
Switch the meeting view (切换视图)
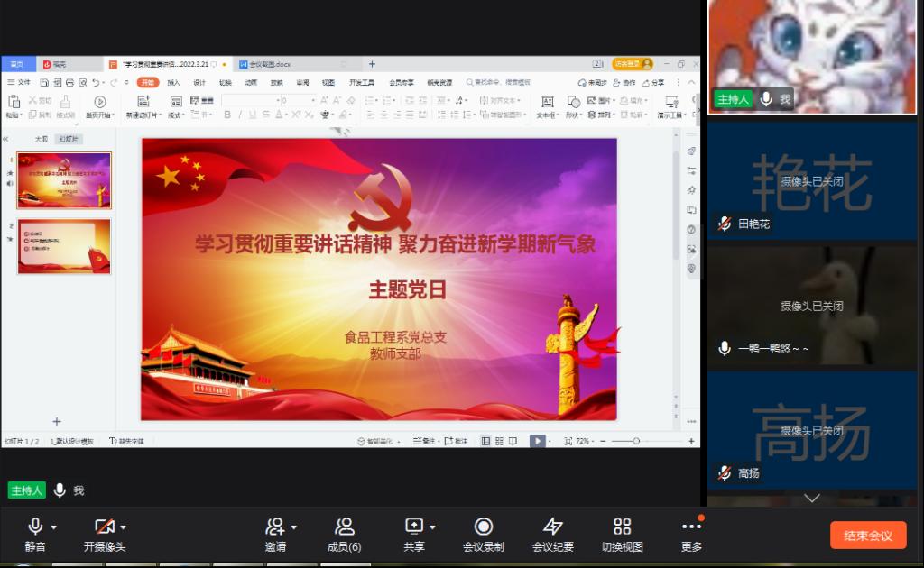[623, 535]
